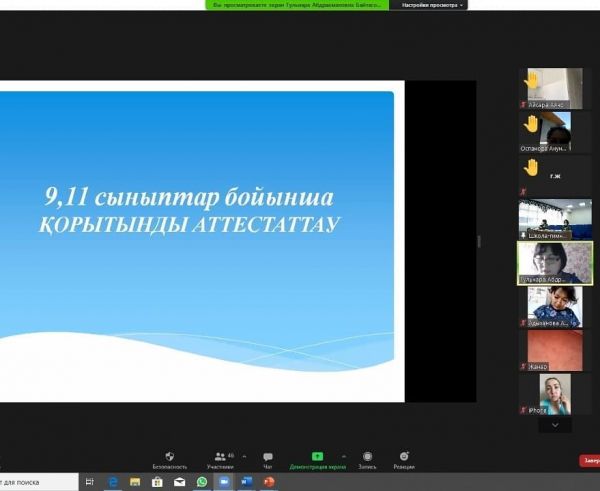Viewport: 600px width, 491px height.
Task: Open the Security (Безопасность) shield icon
Action: 169,457
